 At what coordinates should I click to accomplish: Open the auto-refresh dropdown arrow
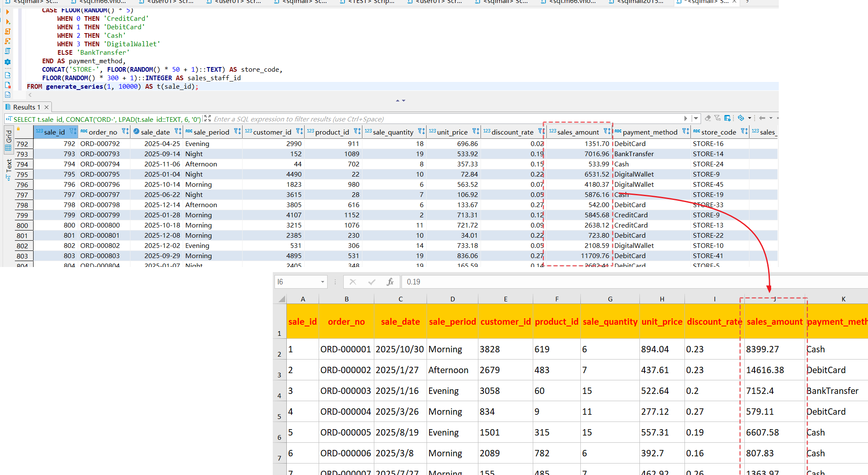(x=749, y=118)
